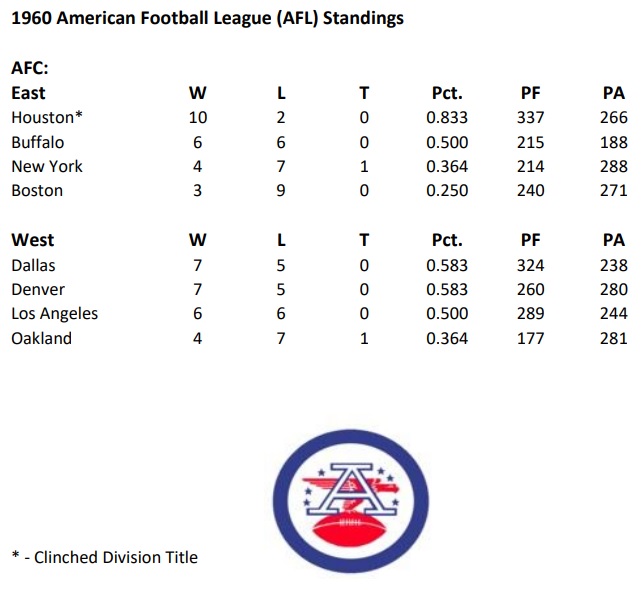This screenshot has width=644, height=590.
Task: Click the Clinched Division Title footnote
Action: click(x=104, y=557)
